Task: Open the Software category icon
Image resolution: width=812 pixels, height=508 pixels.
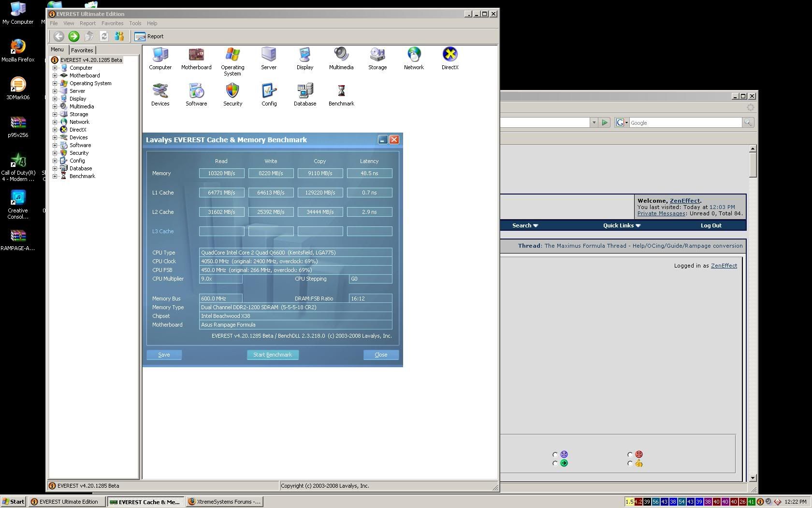Action: (196, 95)
